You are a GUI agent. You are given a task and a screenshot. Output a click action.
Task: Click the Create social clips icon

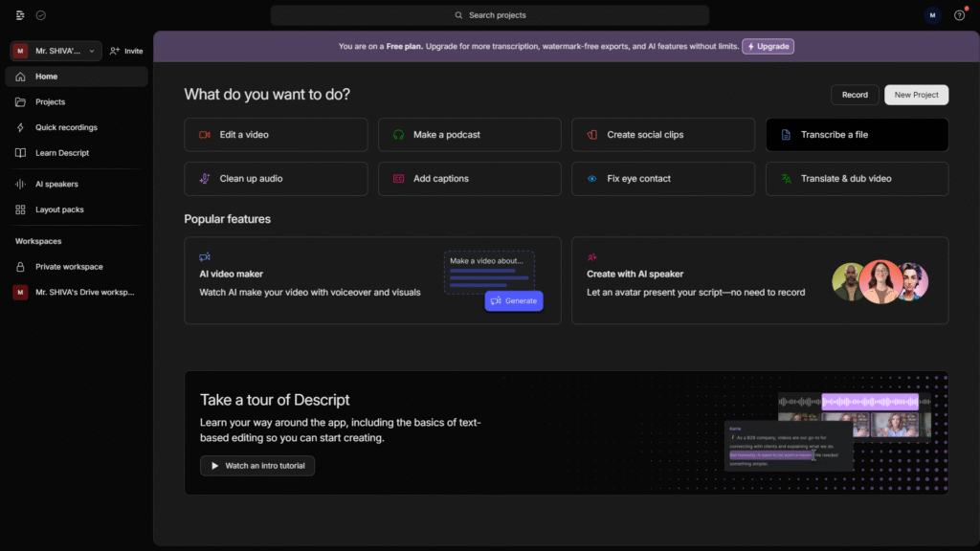click(x=591, y=135)
